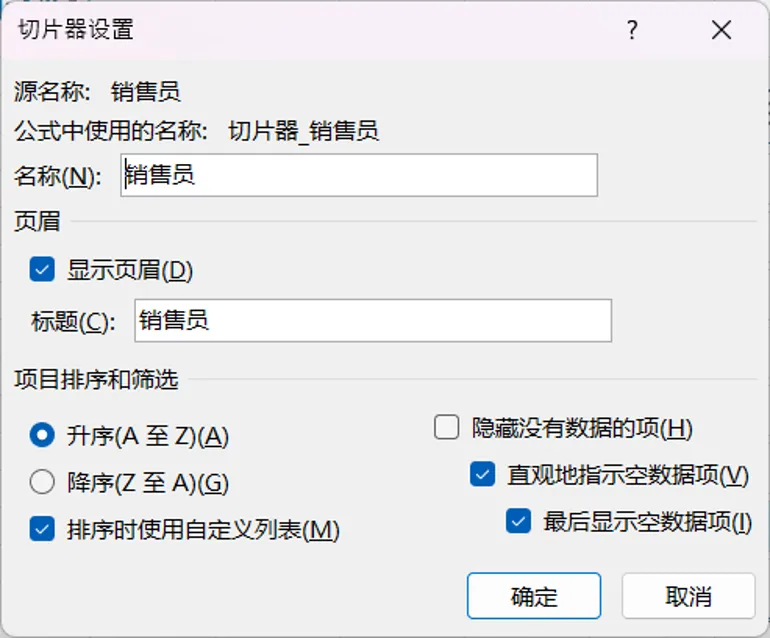The width and height of the screenshot is (770, 638).
Task: Click the 页眉 section heading
Action: pos(37,221)
